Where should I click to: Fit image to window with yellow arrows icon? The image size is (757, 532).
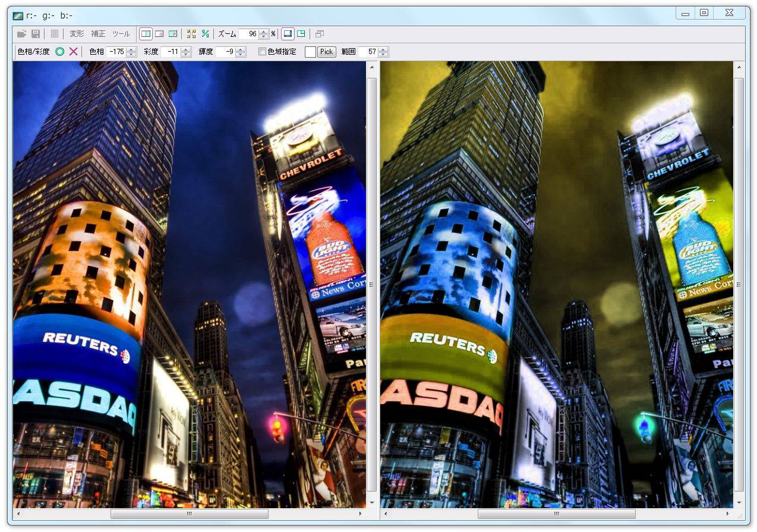(x=191, y=34)
